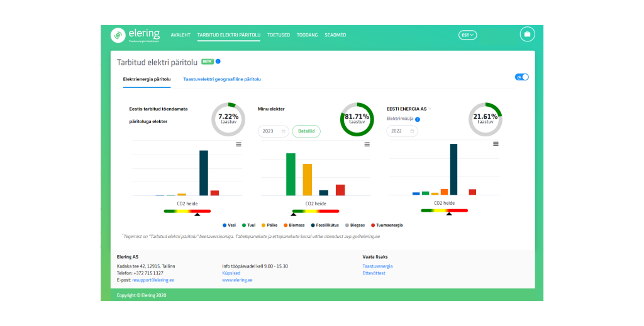Click tall Fossiilkütus bar in Estonia chart
Screen dimensions: 644x326
click(204, 173)
